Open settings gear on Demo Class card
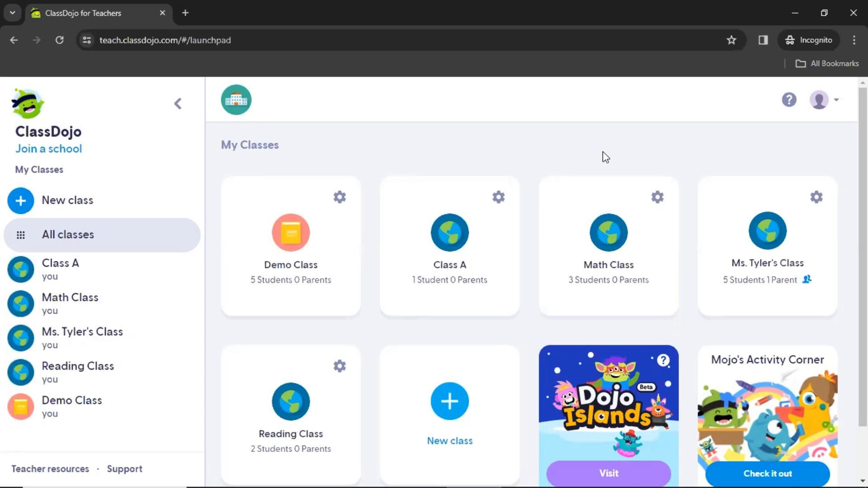The width and height of the screenshot is (868, 488). [340, 197]
